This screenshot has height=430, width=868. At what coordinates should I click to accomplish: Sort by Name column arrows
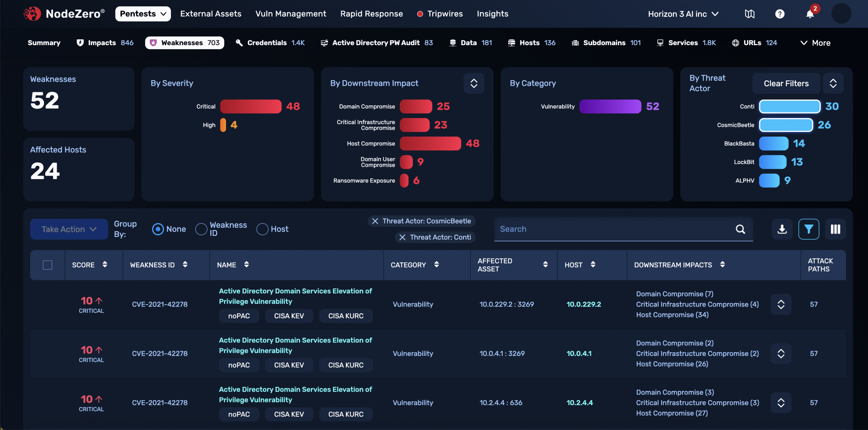click(x=246, y=264)
